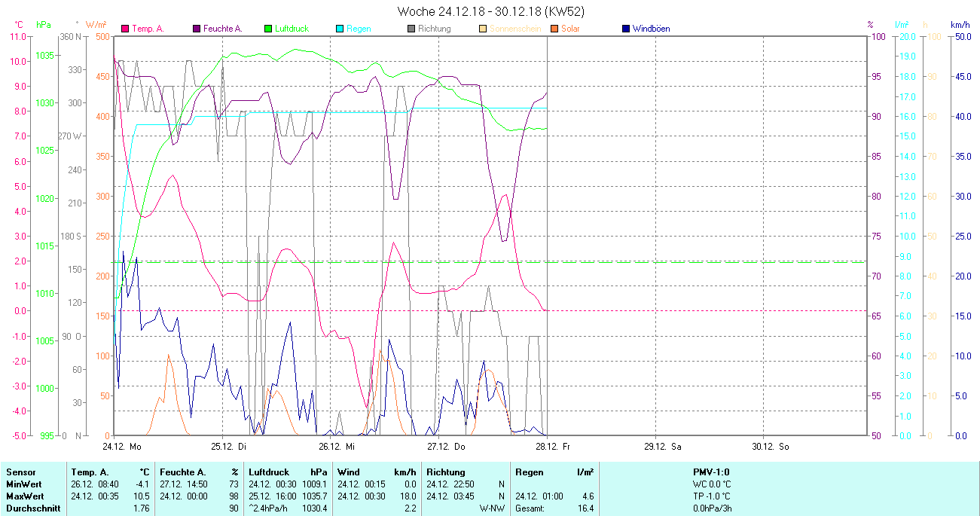This screenshot has width=980, height=516.
Task: Click the Gesamt rain total 16.4
Action: [x=585, y=508]
